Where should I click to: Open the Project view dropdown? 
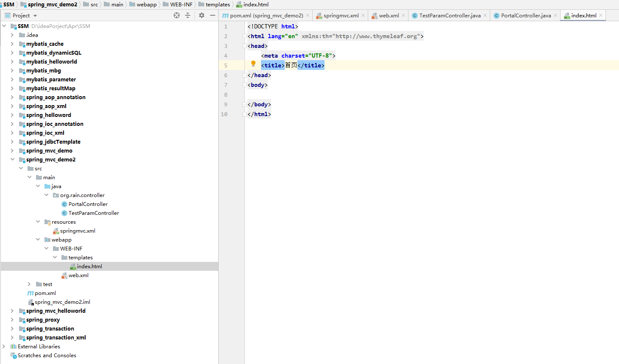(35, 16)
